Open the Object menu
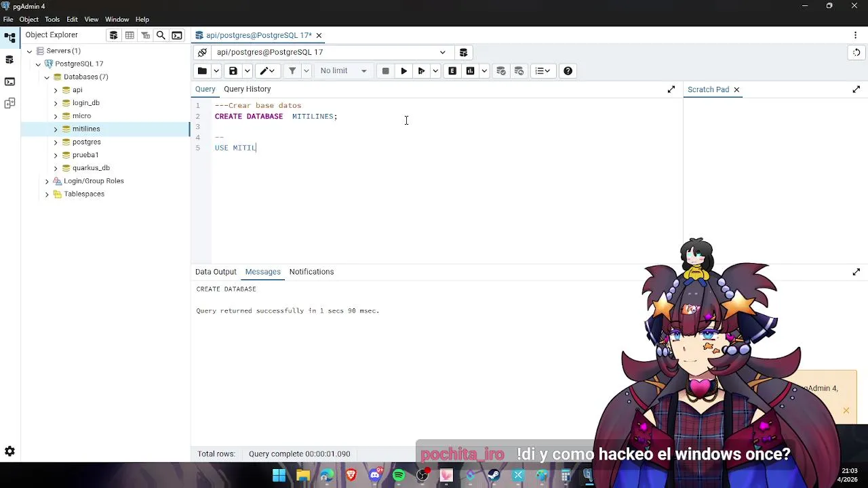The height and width of the screenshot is (488, 868). click(x=28, y=20)
